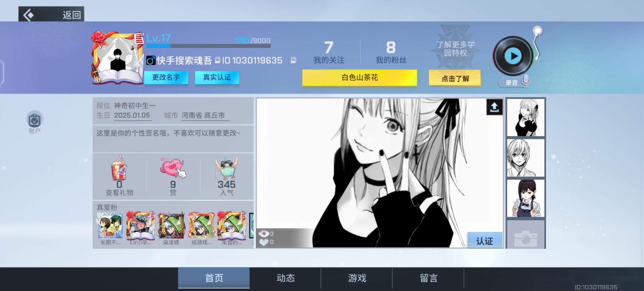The height and width of the screenshot is (291, 644).
Task: Change the city 河南省 商丘市
Action: click(x=205, y=115)
